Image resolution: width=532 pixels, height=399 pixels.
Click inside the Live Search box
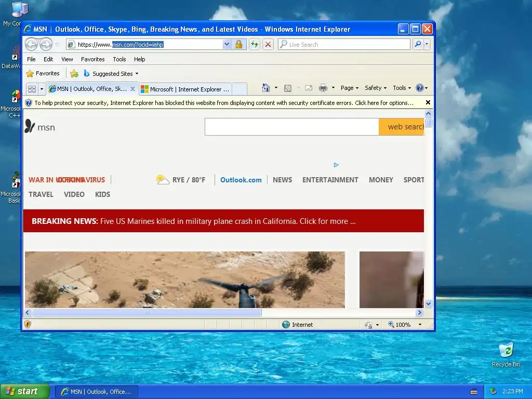point(344,45)
